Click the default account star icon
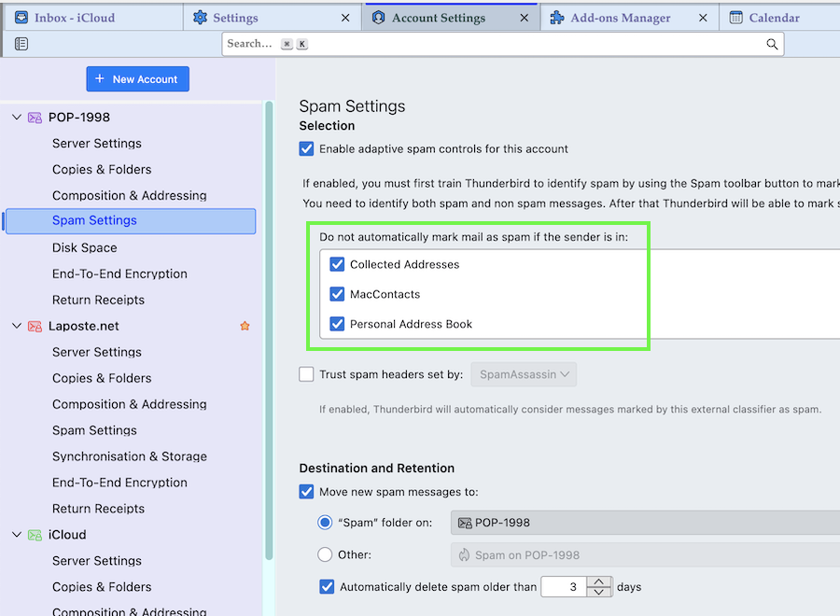Screen dimensions: 840x616 (x=245, y=327)
